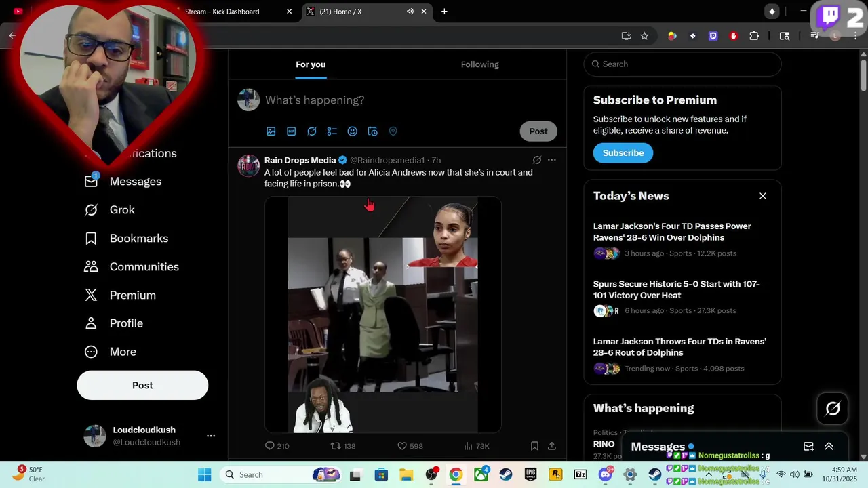Switch to Following tab
The image size is (868, 488).
click(x=480, y=64)
